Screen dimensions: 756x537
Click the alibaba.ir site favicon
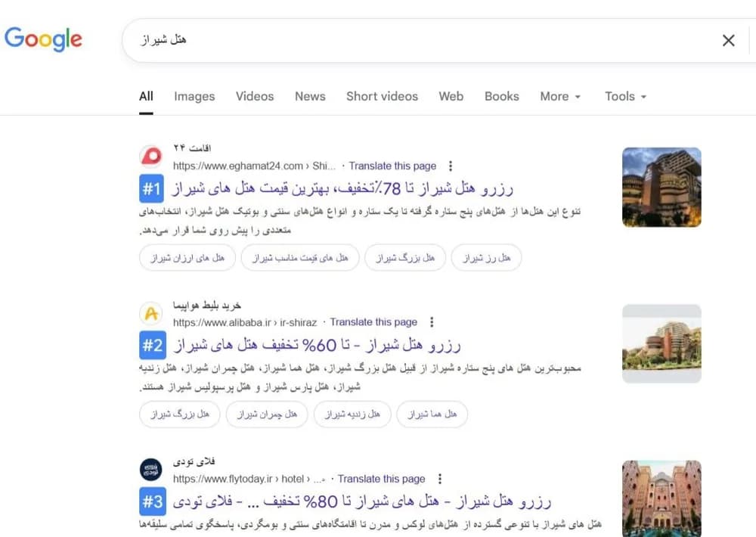[151, 314]
